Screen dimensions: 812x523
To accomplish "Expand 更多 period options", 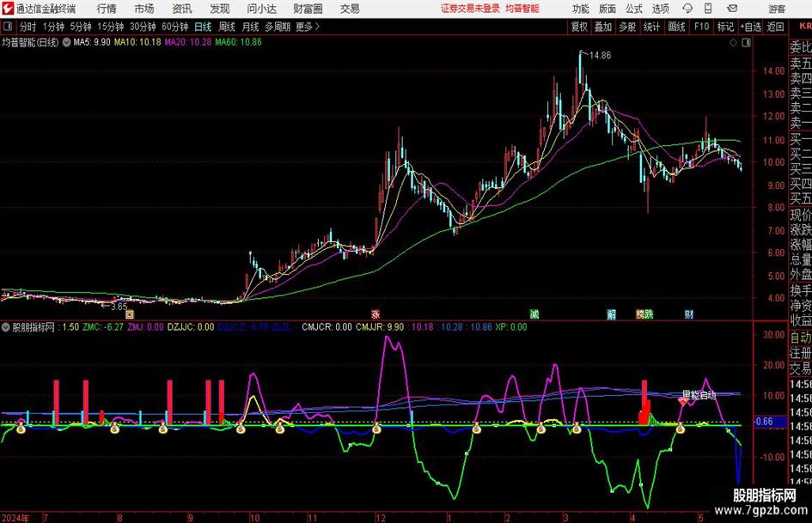I will 308,27.
